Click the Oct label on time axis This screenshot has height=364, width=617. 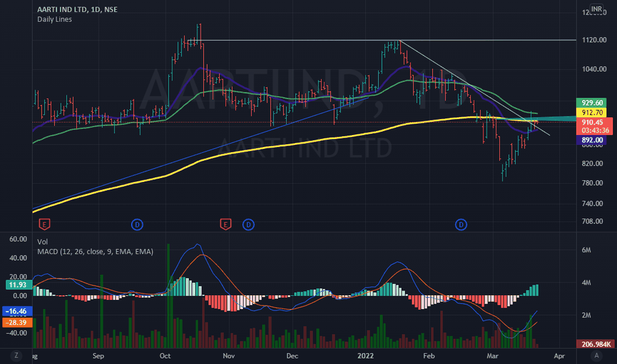point(165,356)
